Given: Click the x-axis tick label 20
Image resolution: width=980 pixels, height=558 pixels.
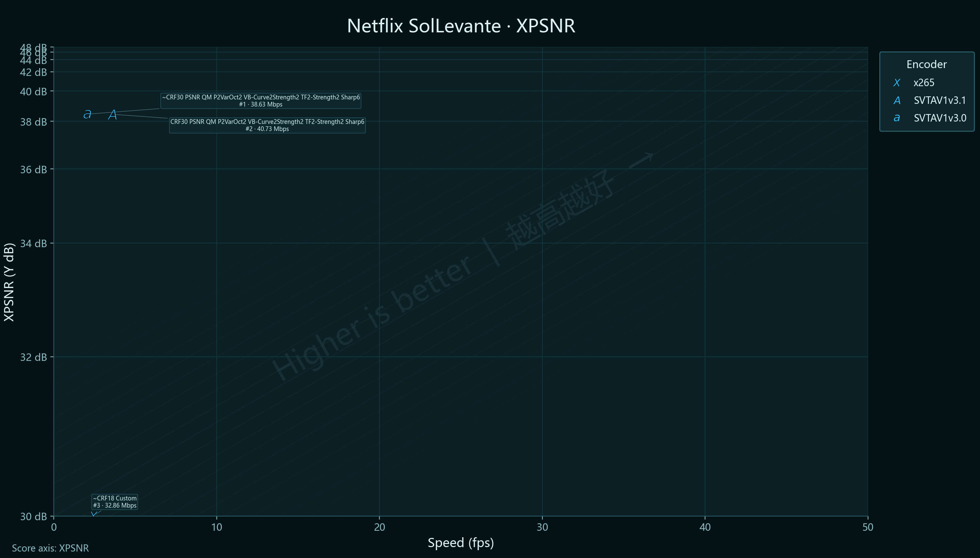Looking at the screenshot, I should click(379, 527).
